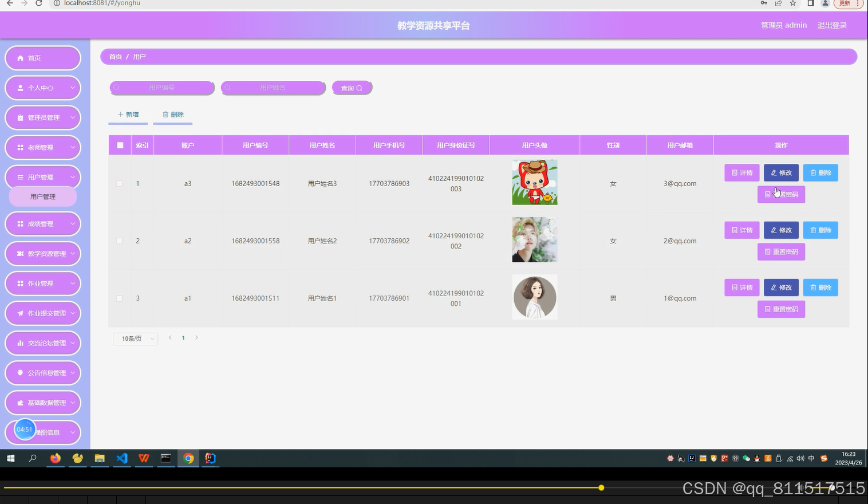Open Firefox from the taskbar

[55, 458]
